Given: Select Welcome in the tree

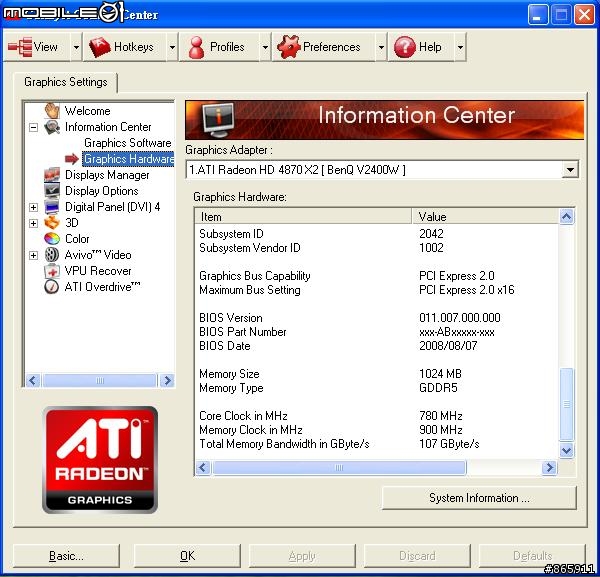Looking at the screenshot, I should click(88, 111).
